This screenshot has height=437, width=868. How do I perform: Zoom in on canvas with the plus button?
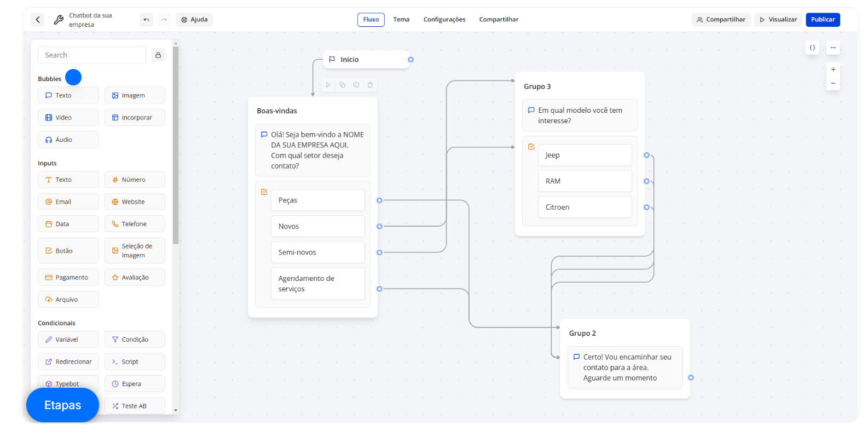point(833,70)
